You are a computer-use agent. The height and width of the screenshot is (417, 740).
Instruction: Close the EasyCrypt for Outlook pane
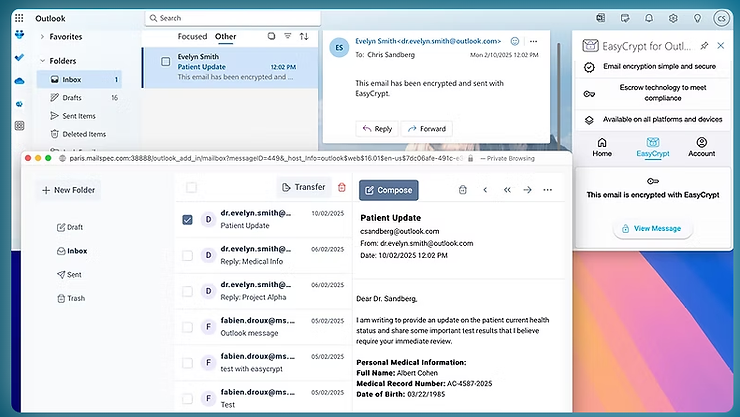721,45
